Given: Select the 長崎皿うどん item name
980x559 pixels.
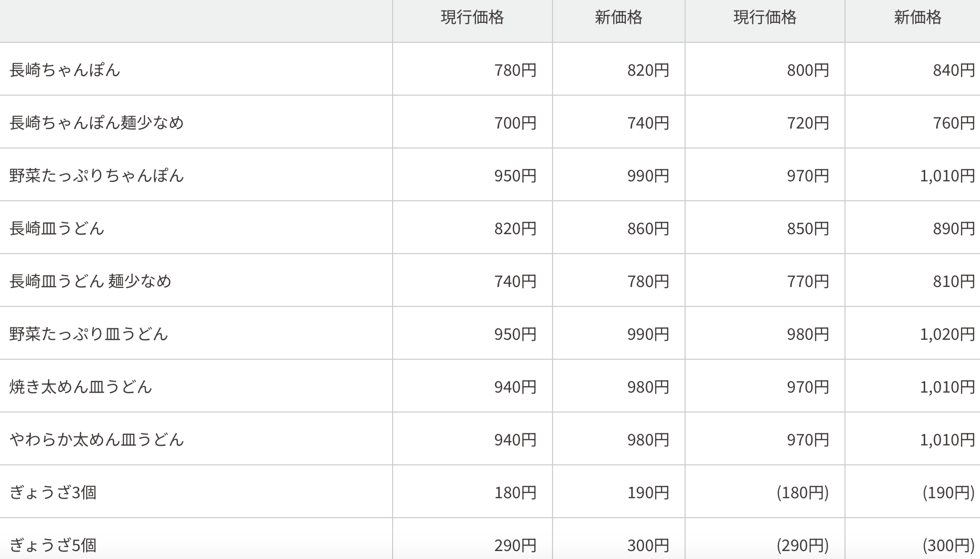Looking at the screenshot, I should pos(57,228).
